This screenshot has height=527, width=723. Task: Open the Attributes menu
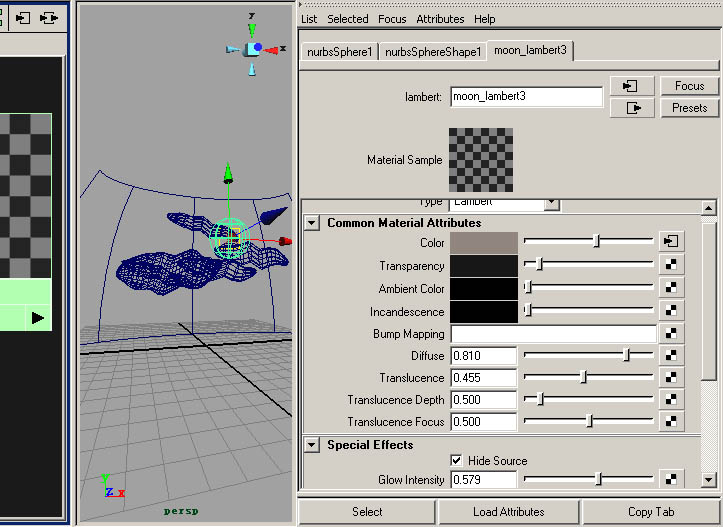click(440, 19)
